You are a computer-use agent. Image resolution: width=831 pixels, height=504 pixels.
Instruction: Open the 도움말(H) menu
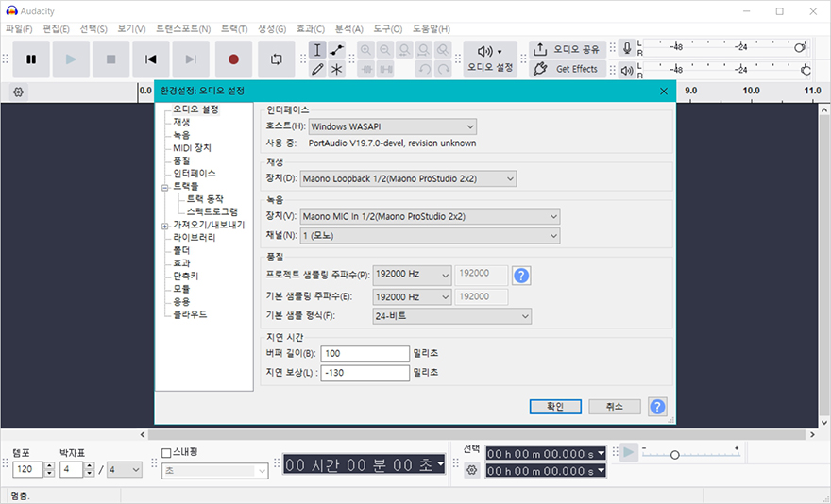(432, 28)
